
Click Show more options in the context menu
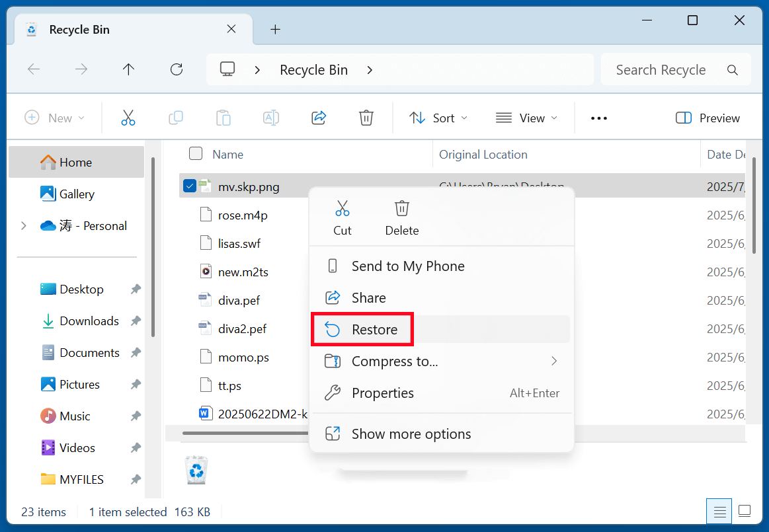tap(410, 434)
